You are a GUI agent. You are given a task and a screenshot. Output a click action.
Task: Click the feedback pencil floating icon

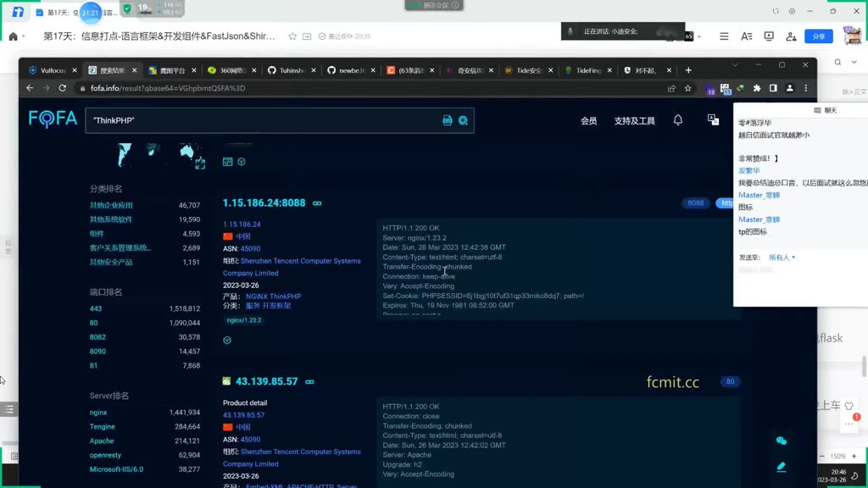(781, 467)
